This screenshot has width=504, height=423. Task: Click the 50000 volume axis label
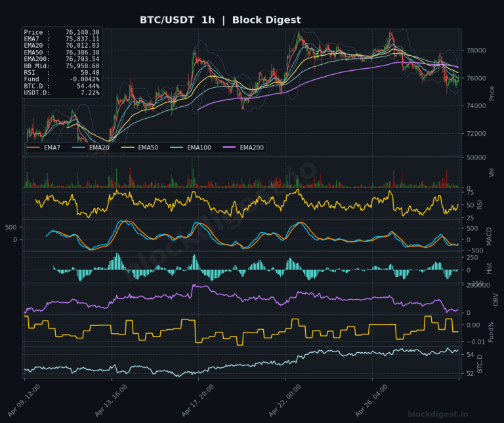pyautogui.click(x=476, y=157)
